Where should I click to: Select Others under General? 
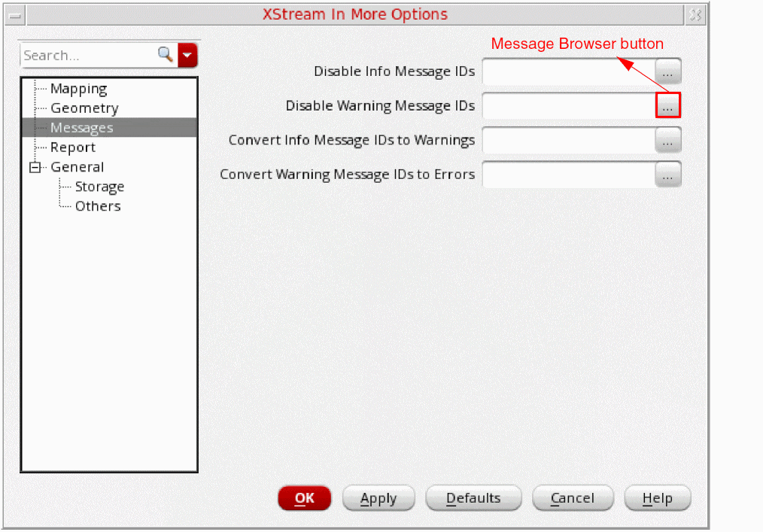(x=98, y=206)
